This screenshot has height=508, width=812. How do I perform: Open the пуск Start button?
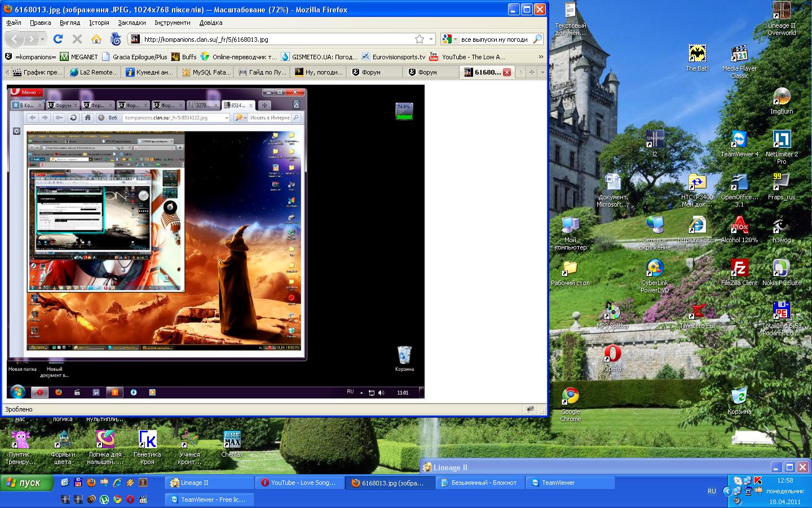coord(27,483)
